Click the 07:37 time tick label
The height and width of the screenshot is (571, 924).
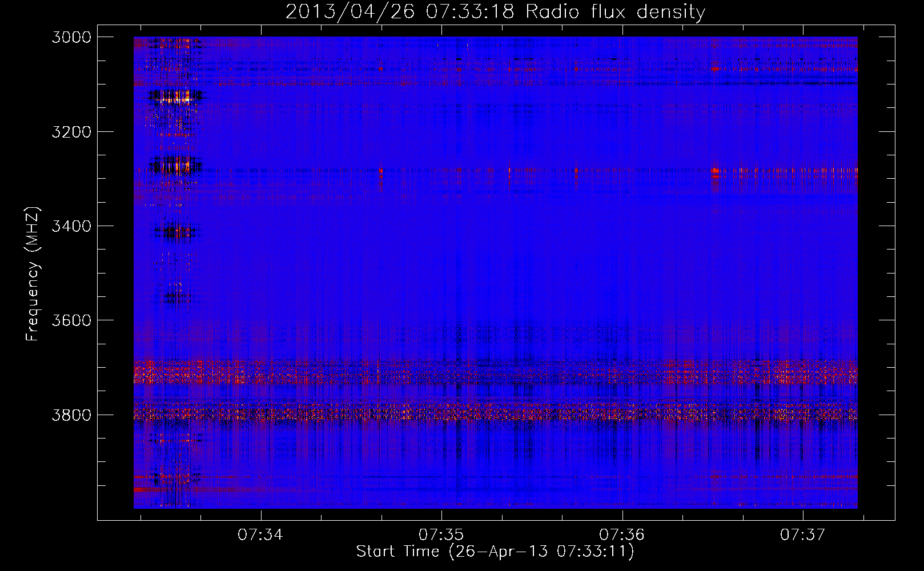(803, 534)
